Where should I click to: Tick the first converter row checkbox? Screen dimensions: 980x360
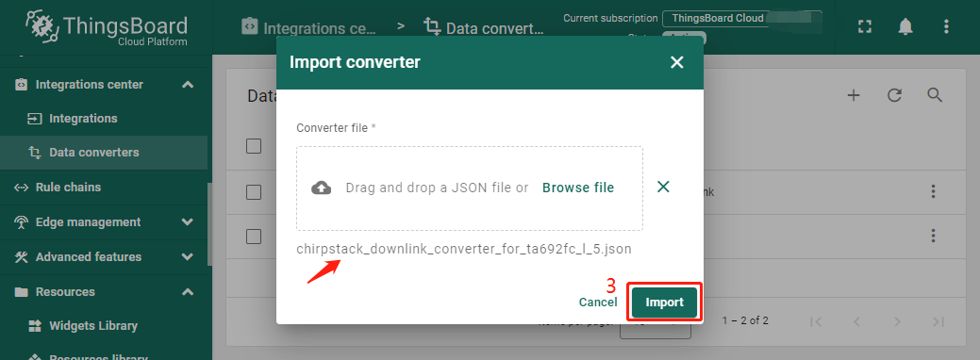coord(253,192)
